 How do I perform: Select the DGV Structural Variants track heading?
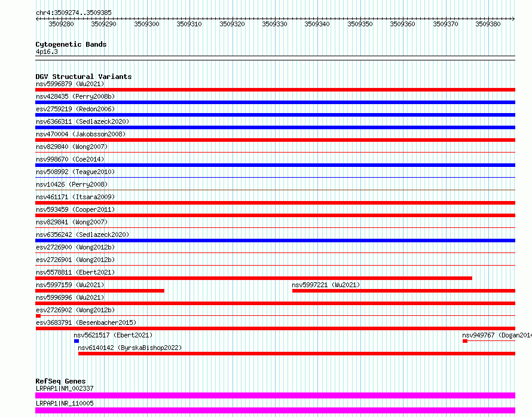coord(84,77)
